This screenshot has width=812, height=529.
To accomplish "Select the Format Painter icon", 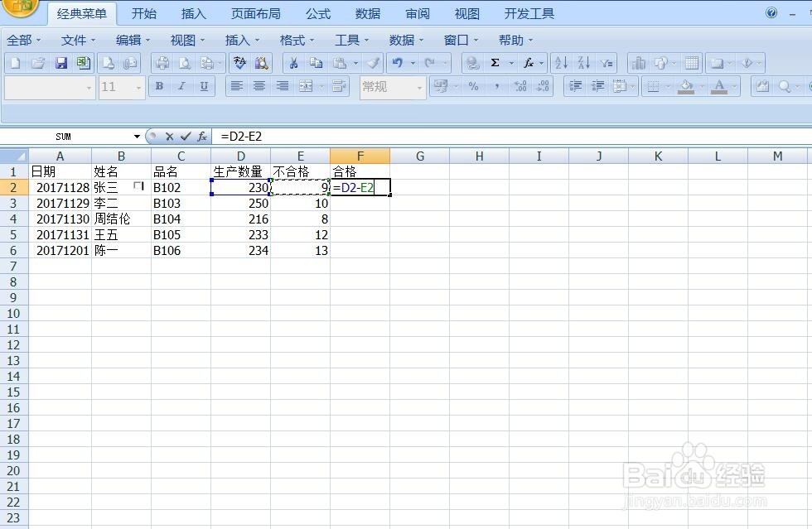I will pos(373,62).
